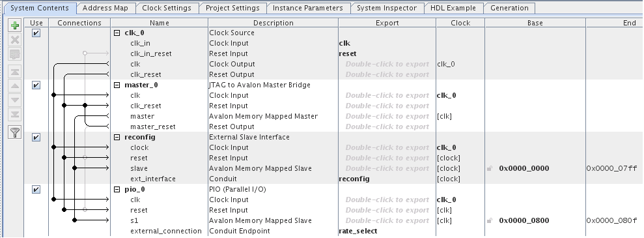Click the Export cell for master clk_reset

tap(387, 106)
